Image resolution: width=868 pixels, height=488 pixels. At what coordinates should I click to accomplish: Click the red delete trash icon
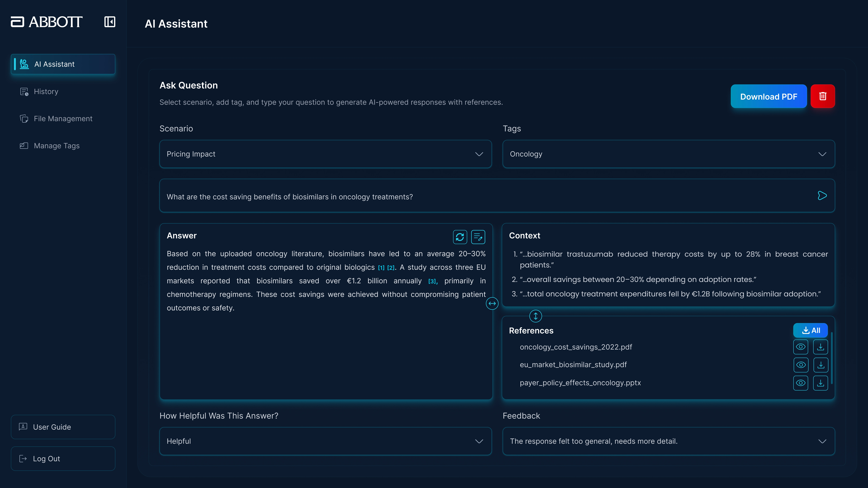[822, 96]
